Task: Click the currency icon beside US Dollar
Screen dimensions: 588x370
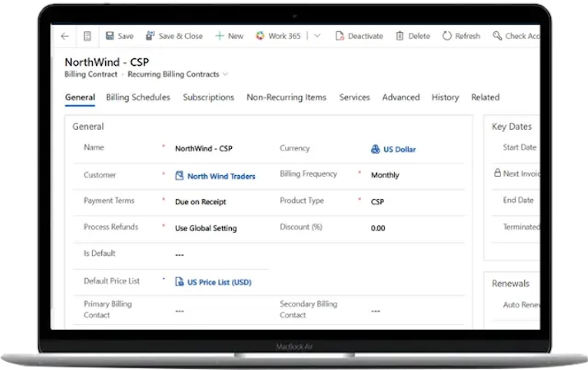Action: (x=375, y=149)
